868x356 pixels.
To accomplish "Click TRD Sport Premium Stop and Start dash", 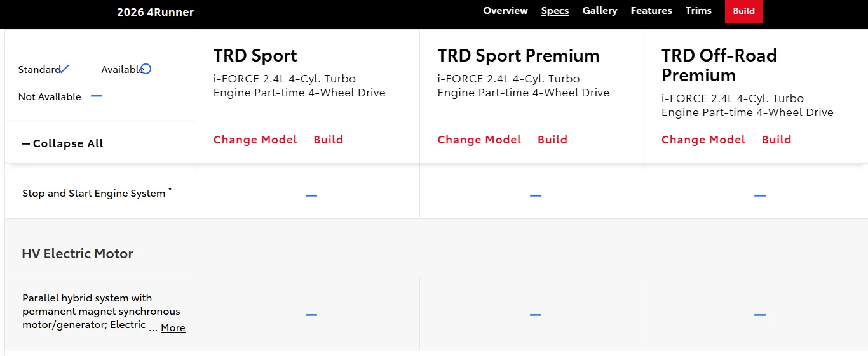I will tap(536, 195).
